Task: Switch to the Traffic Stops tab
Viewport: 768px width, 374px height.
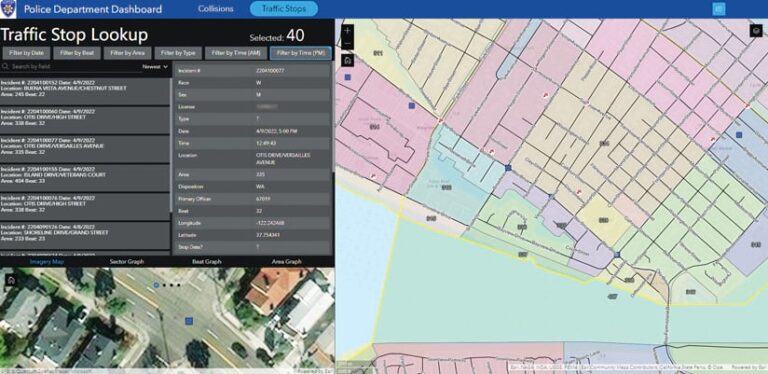Action: pyautogui.click(x=284, y=9)
